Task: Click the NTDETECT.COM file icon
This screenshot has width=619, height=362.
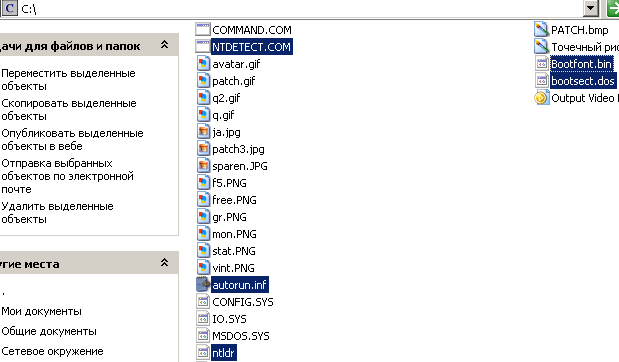Action: click(x=203, y=47)
